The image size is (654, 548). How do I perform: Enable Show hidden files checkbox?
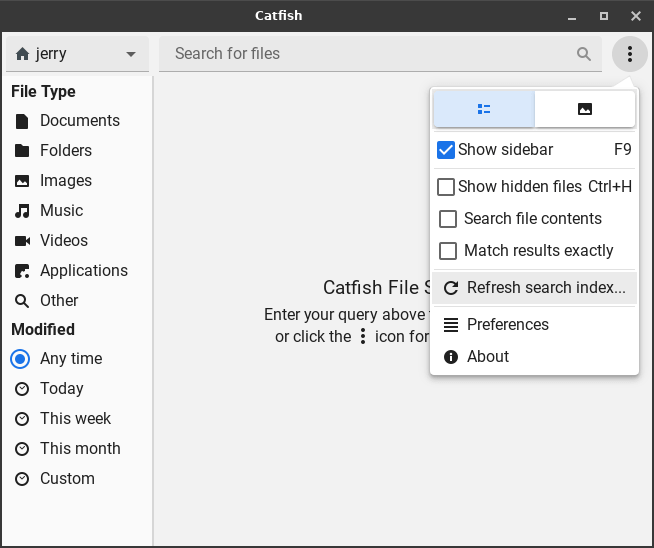pos(447,187)
